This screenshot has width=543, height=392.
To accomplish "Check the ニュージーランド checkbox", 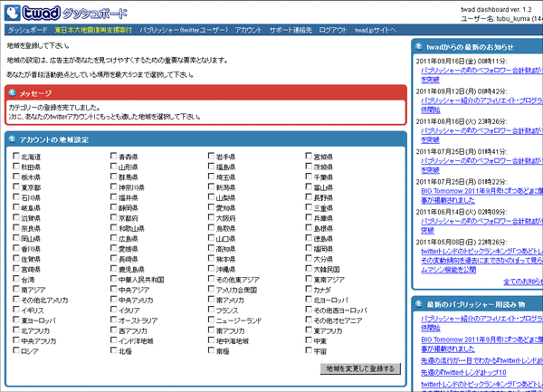I will [x=211, y=320].
